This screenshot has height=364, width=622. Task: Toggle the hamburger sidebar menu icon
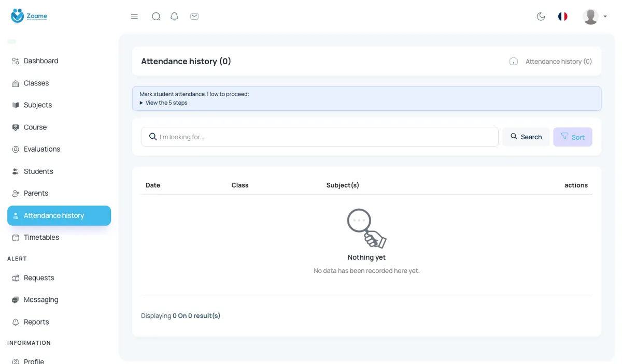click(134, 17)
